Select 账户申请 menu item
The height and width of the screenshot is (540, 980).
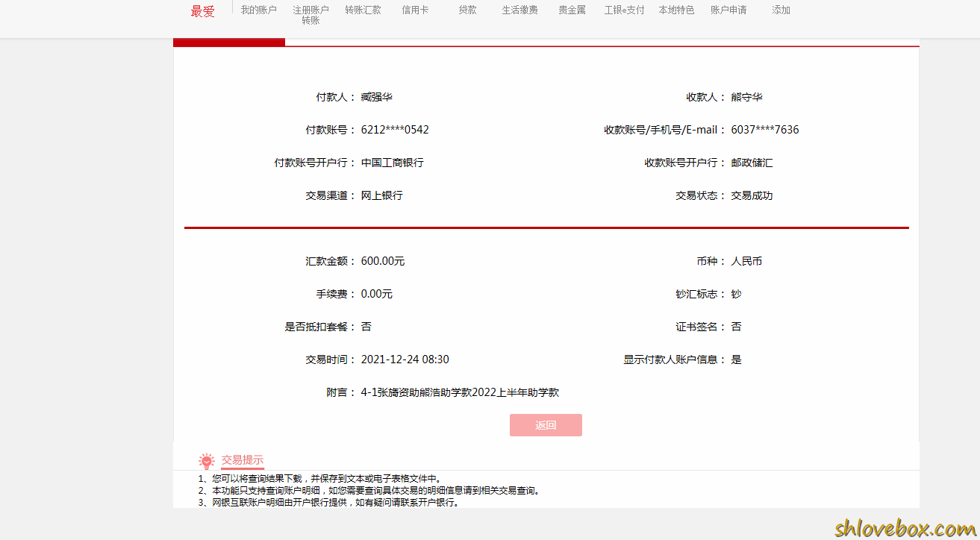click(728, 10)
